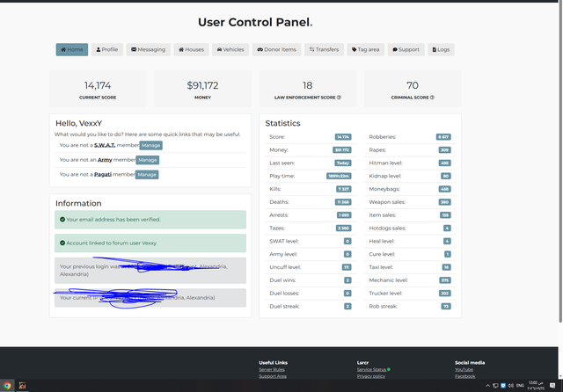Click the help icon beside Criminal Score
Image resolution: width=563 pixels, height=392 pixels.
point(432,98)
